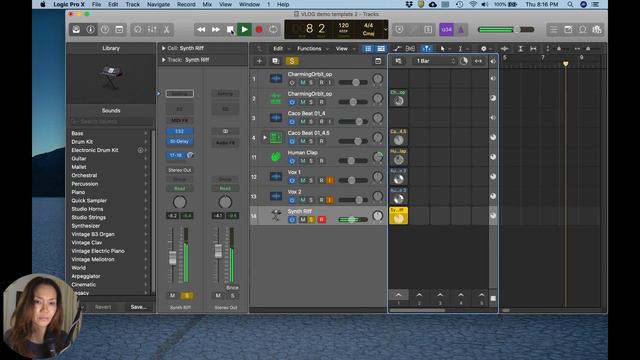Record-enable the Caco Beat 01_4.5 track
This screenshot has width=640, height=360.
click(321, 141)
